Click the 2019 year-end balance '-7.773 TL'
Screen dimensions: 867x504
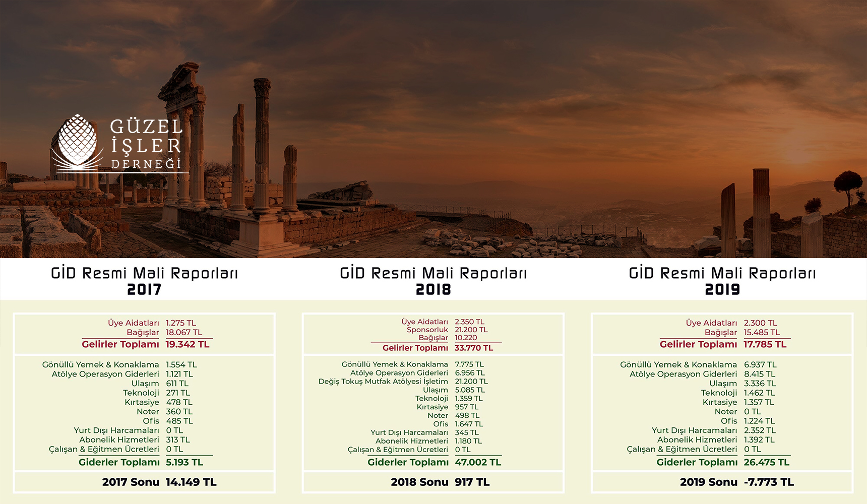tap(769, 482)
